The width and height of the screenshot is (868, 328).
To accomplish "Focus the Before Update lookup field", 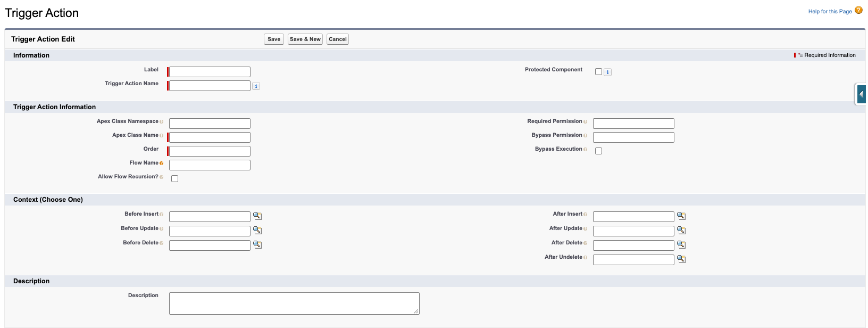I will [210, 231].
